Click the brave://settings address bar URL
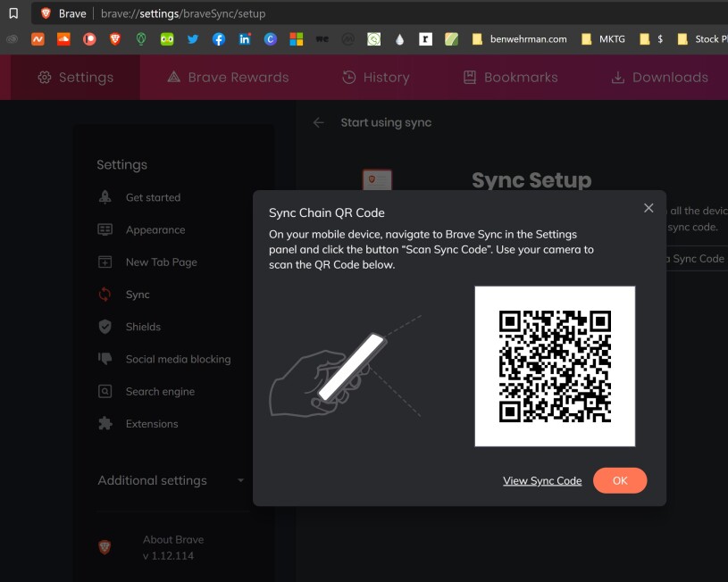This screenshot has height=582, width=728. (x=183, y=13)
